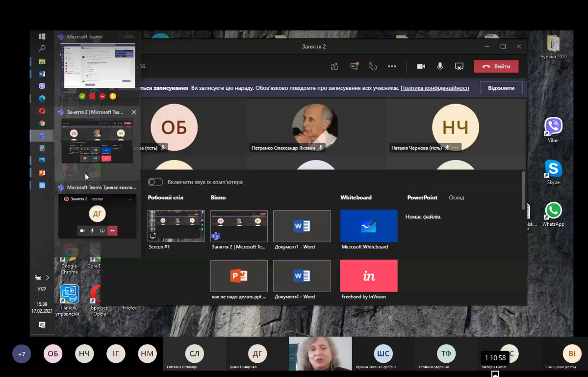This screenshot has height=377, width=588.
Task: Click Тетяна Федоренко ТФ avatar in strip
Action: (x=446, y=354)
